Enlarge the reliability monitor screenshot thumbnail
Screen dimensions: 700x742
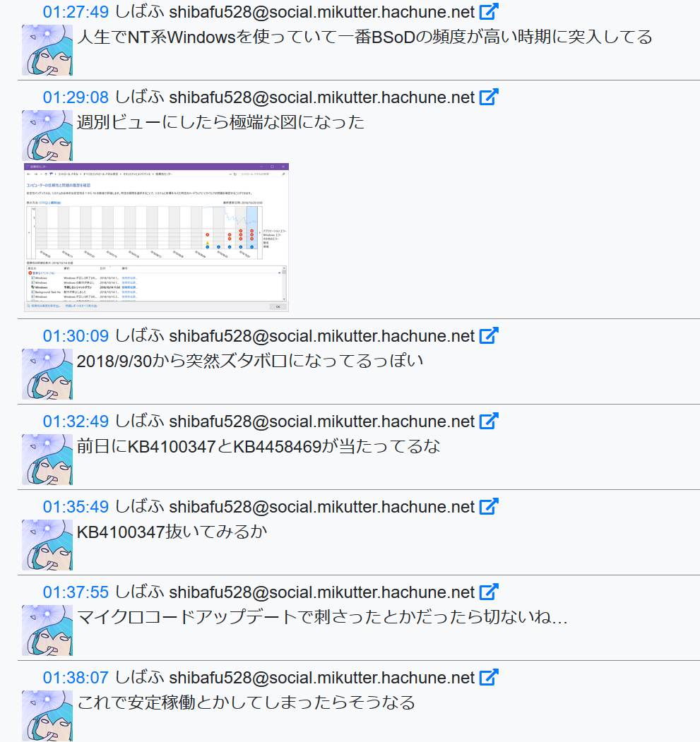click(x=156, y=237)
